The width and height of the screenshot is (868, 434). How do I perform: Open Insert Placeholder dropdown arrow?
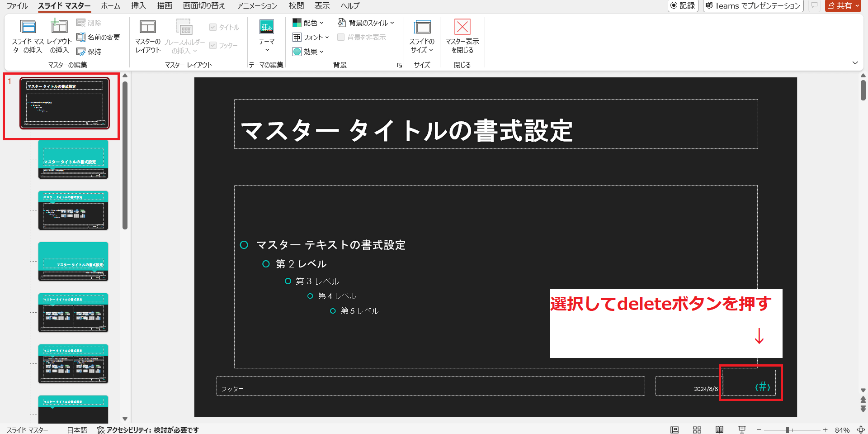[x=195, y=51]
